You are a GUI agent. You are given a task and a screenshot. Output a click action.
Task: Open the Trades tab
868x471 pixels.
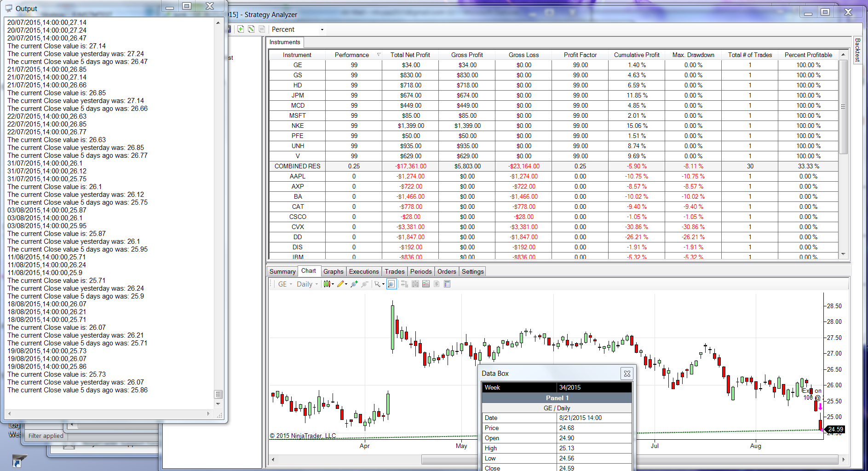click(395, 271)
